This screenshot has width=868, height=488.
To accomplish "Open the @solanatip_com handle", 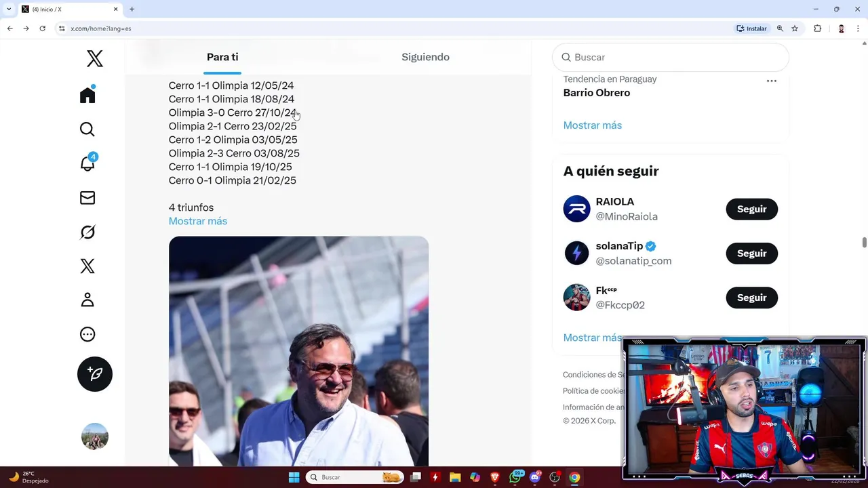I will tap(633, 261).
